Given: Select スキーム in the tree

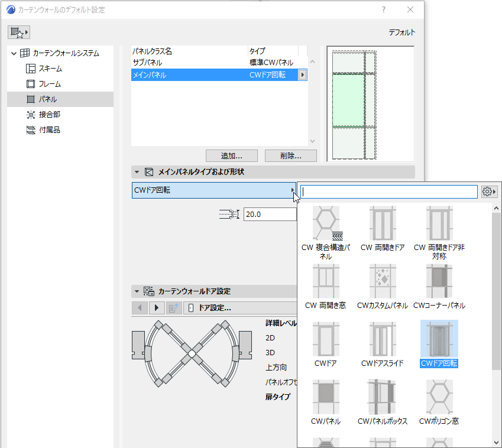Looking at the screenshot, I should (x=50, y=69).
